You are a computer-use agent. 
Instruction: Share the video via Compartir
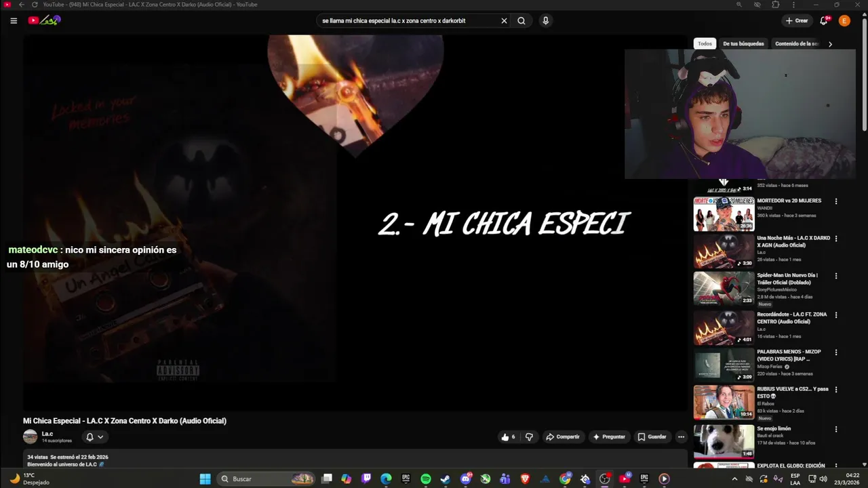(x=563, y=437)
